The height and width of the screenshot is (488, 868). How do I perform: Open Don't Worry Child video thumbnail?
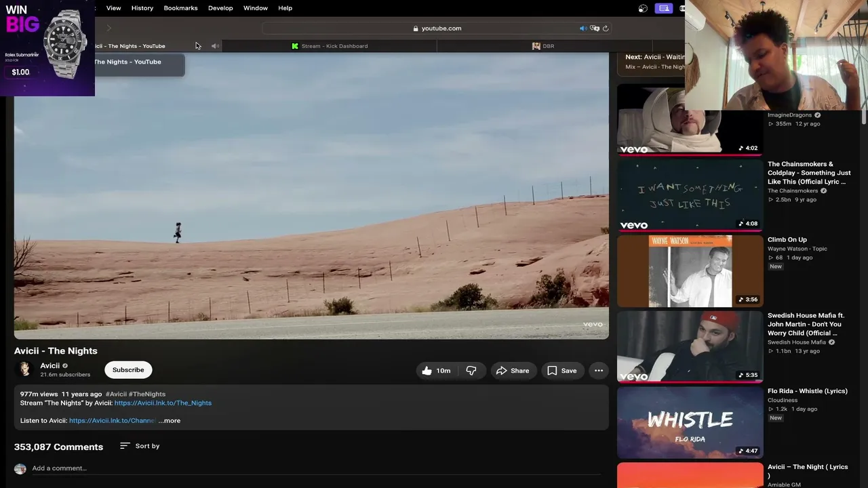point(690,347)
